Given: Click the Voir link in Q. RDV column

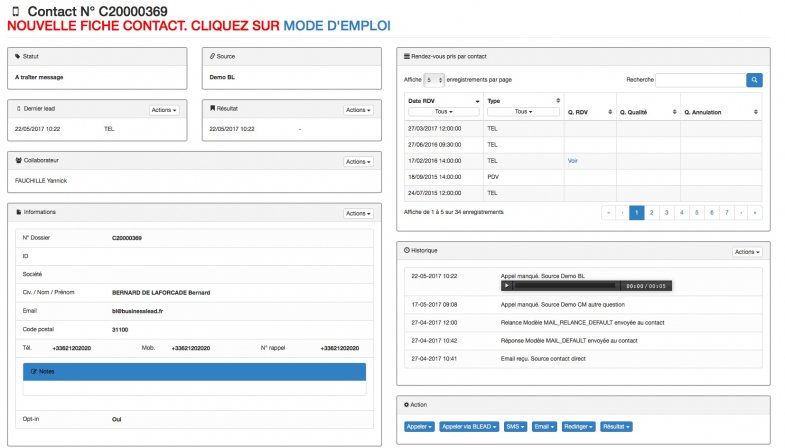Looking at the screenshot, I should tap(573, 160).
